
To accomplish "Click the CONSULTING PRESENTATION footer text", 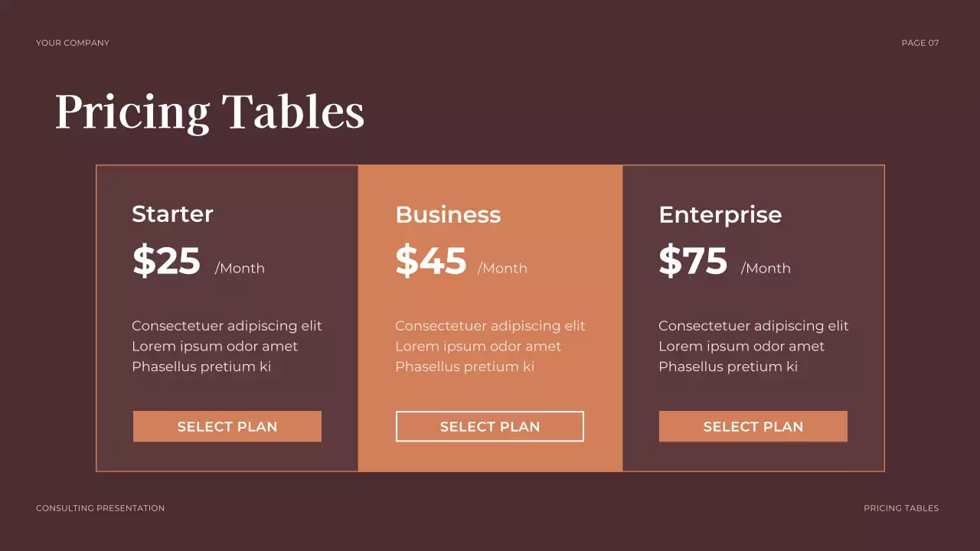I will pos(100,508).
